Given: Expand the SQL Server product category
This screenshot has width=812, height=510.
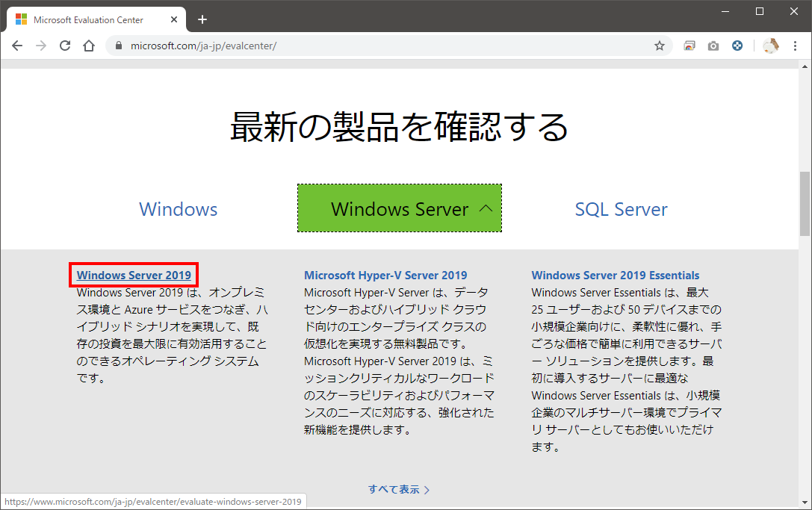Looking at the screenshot, I should tap(621, 209).
